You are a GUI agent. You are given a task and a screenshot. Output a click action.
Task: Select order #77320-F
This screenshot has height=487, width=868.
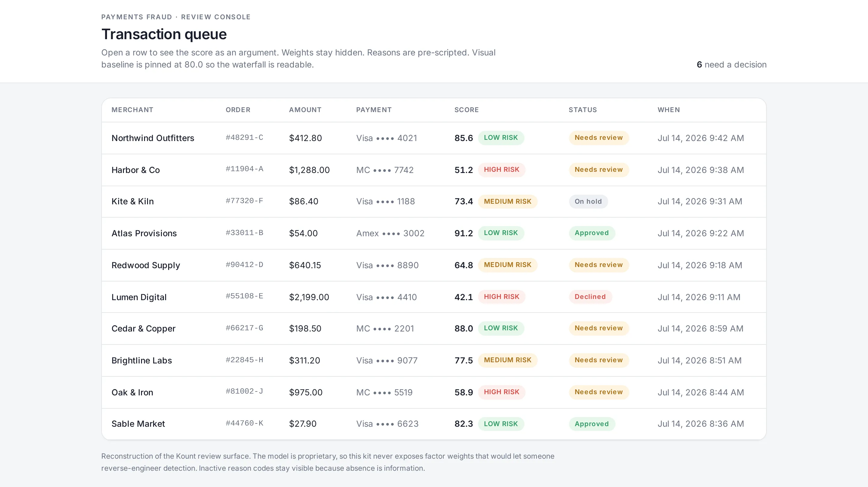(x=244, y=201)
